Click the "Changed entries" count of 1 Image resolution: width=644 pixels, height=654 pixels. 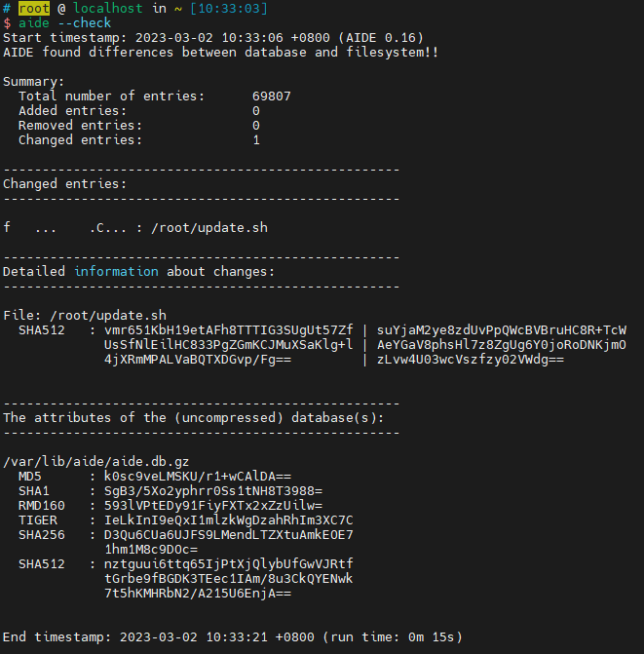256,140
